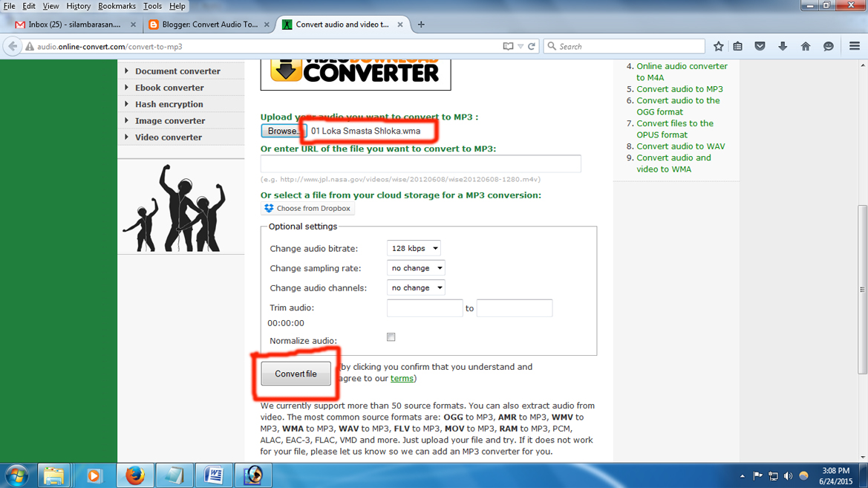Bookmark this page using the star icon
The height and width of the screenshot is (488, 868).
click(717, 45)
